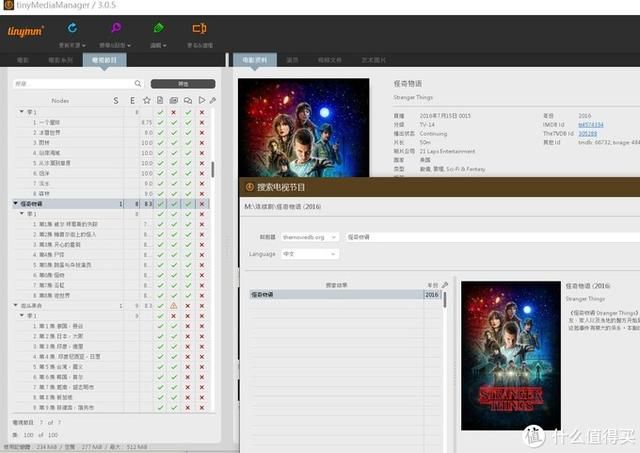The image size is (640, 453).
Task: Click the blue update sources refresh icon
Action: coord(72,28)
